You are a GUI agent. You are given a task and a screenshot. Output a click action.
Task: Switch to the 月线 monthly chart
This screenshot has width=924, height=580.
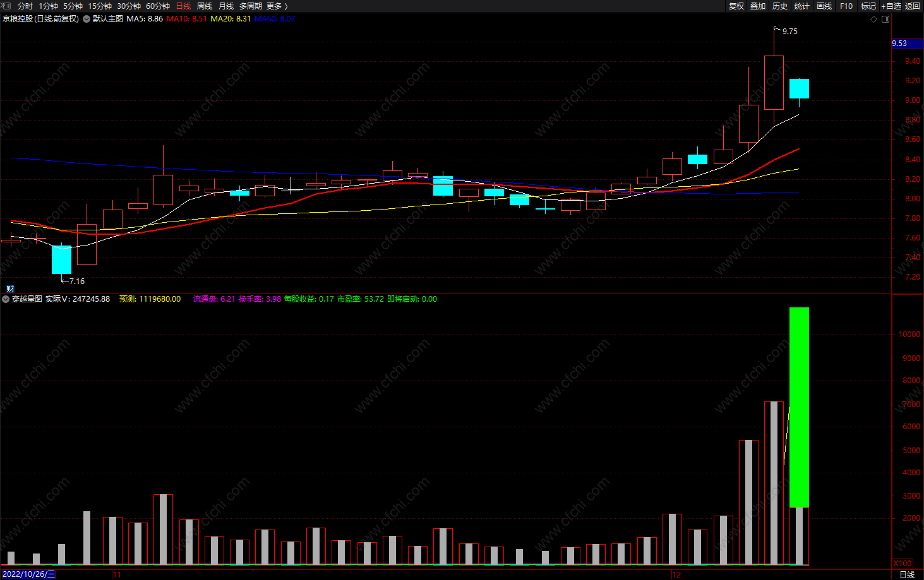point(226,6)
